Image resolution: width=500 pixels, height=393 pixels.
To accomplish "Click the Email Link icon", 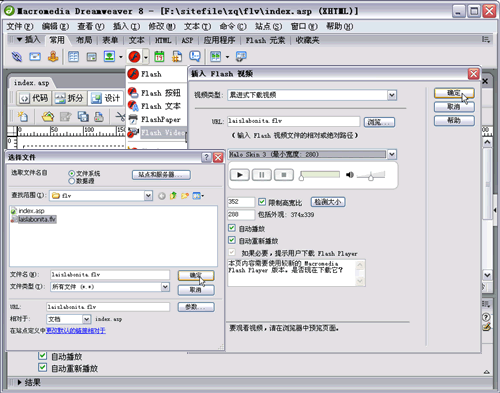I will pos(35,57).
